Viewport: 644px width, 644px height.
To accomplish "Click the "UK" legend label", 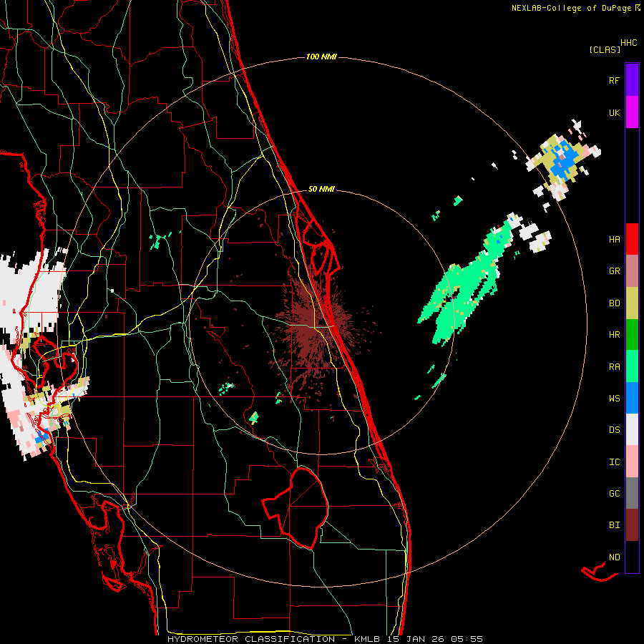I will (x=614, y=112).
